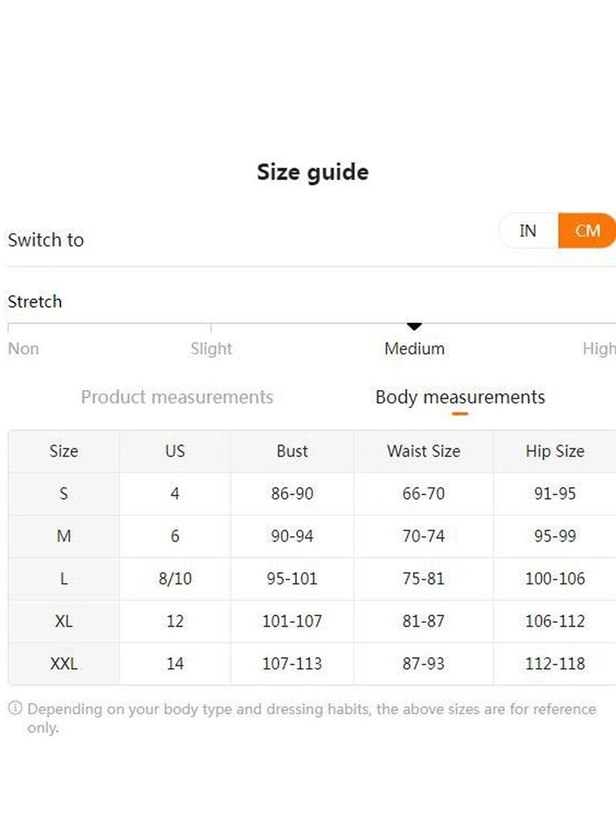The height and width of the screenshot is (840, 616).
Task: Select the S size row
Action: (x=64, y=494)
